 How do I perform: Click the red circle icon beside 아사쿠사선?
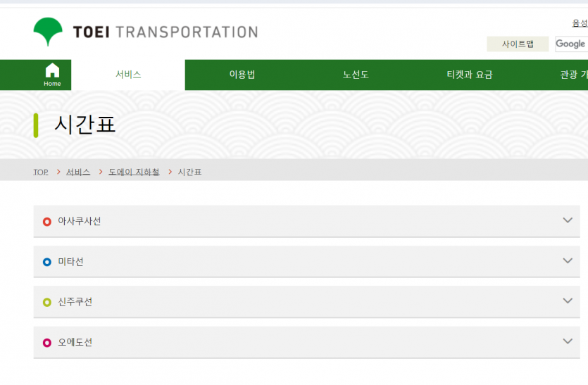click(47, 222)
